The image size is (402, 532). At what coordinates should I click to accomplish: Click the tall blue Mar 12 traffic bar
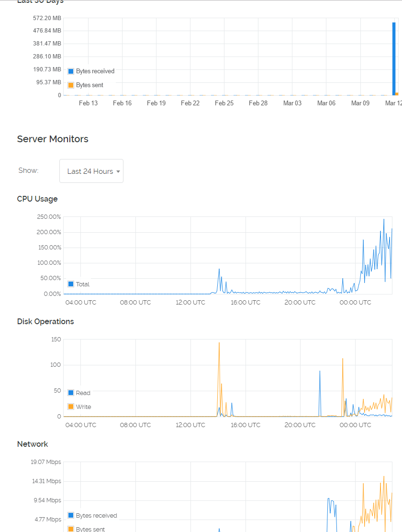(x=394, y=59)
